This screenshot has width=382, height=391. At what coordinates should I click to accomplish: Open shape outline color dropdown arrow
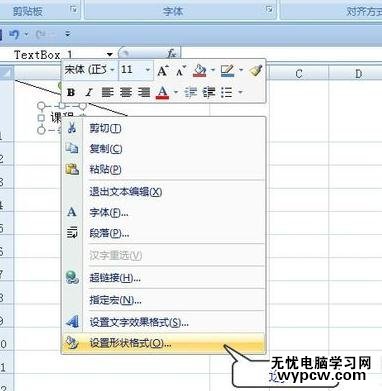pos(241,71)
